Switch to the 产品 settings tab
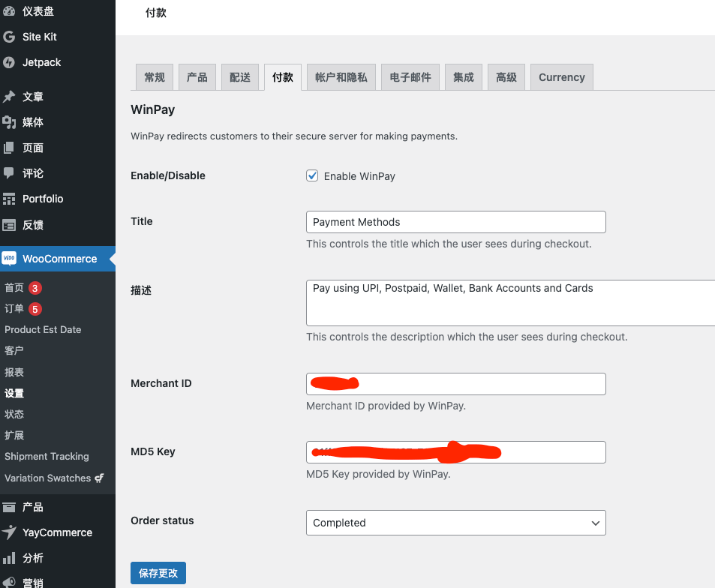 point(197,77)
